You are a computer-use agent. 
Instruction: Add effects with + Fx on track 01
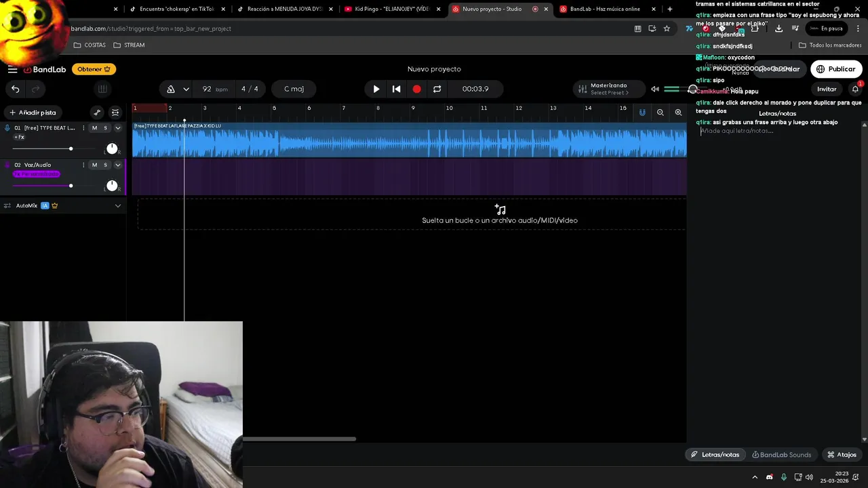(x=20, y=137)
